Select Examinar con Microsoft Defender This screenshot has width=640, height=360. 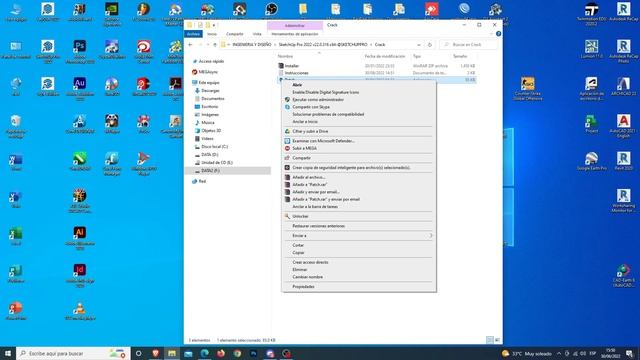point(359,141)
